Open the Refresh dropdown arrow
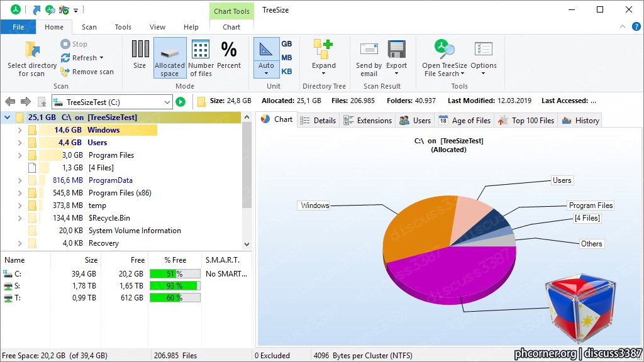Image resolution: width=644 pixels, height=362 pixels. tap(101, 58)
